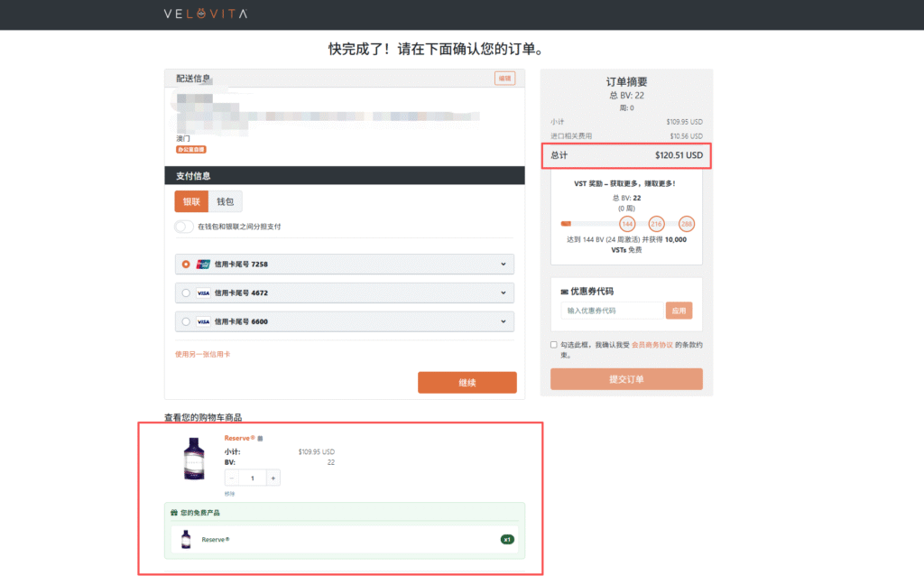Expand details for card ending 4672

pos(504,292)
